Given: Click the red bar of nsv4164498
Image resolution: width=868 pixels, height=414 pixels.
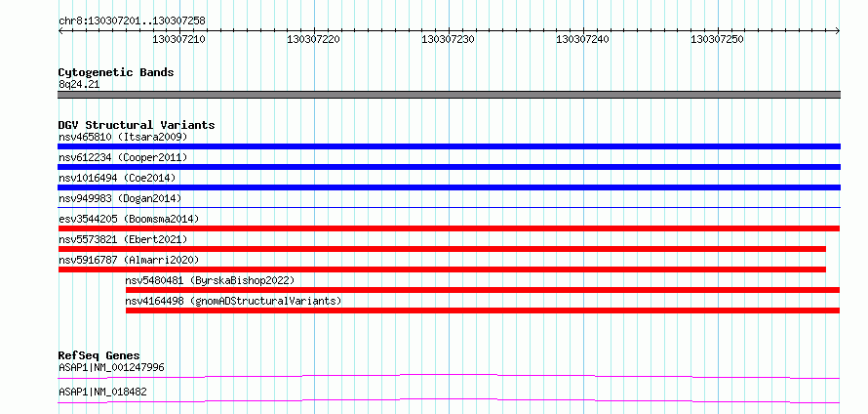Looking at the screenshot, I should point(483,310).
